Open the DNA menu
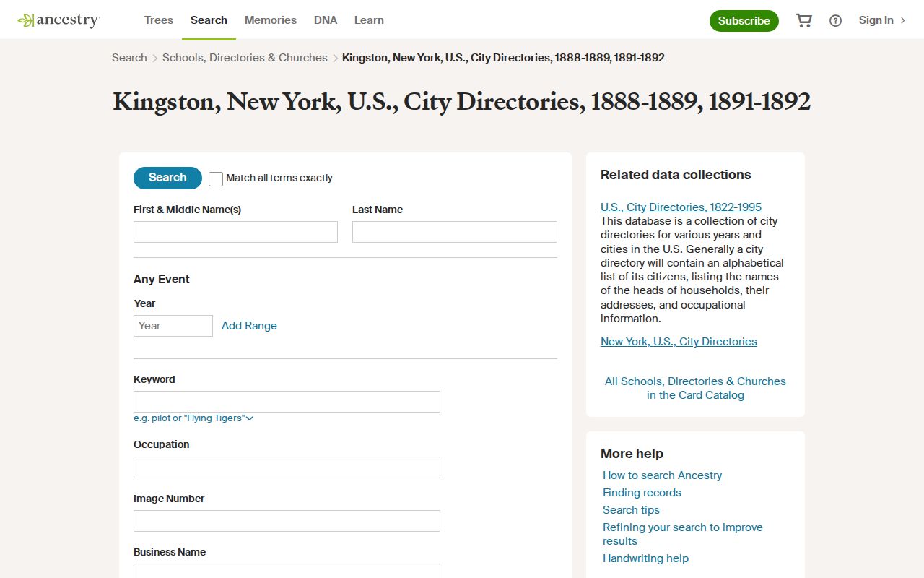This screenshot has height=578, width=924. coord(326,20)
